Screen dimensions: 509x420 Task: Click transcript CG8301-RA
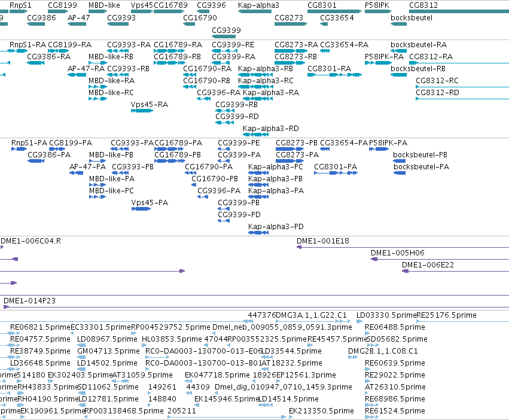(x=329, y=69)
